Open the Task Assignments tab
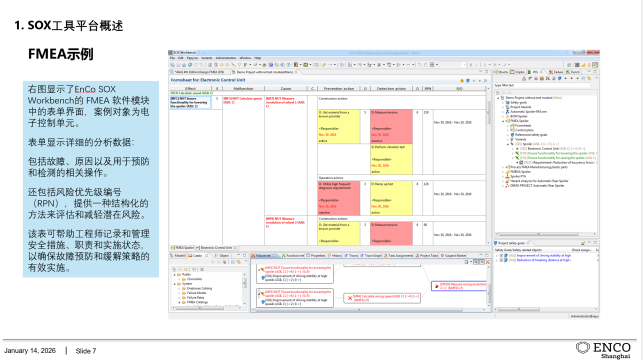 coord(398,255)
